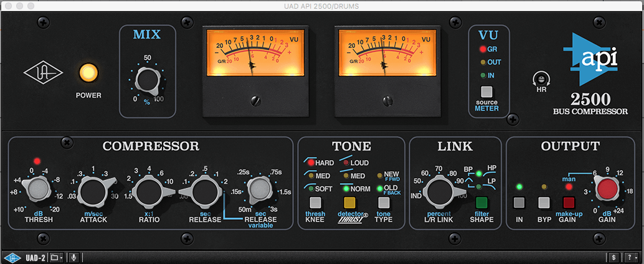
Task: Select the LOUD thrust LED
Action: tap(346, 163)
